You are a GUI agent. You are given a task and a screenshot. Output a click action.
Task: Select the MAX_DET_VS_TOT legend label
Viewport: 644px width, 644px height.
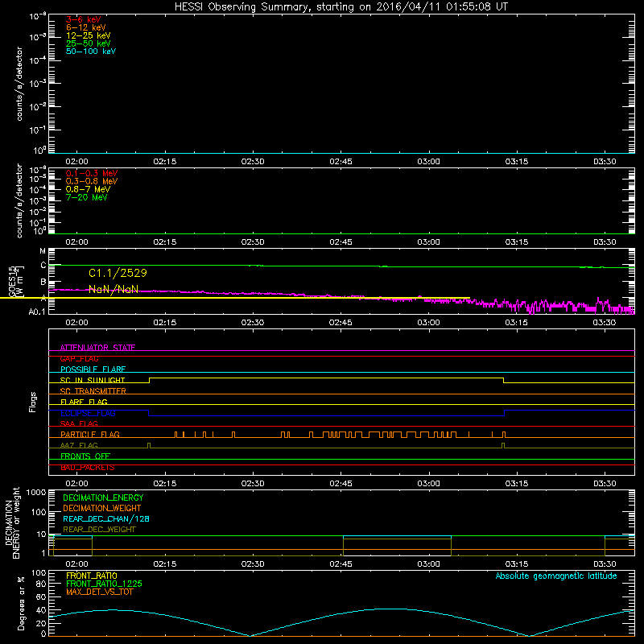point(99,592)
